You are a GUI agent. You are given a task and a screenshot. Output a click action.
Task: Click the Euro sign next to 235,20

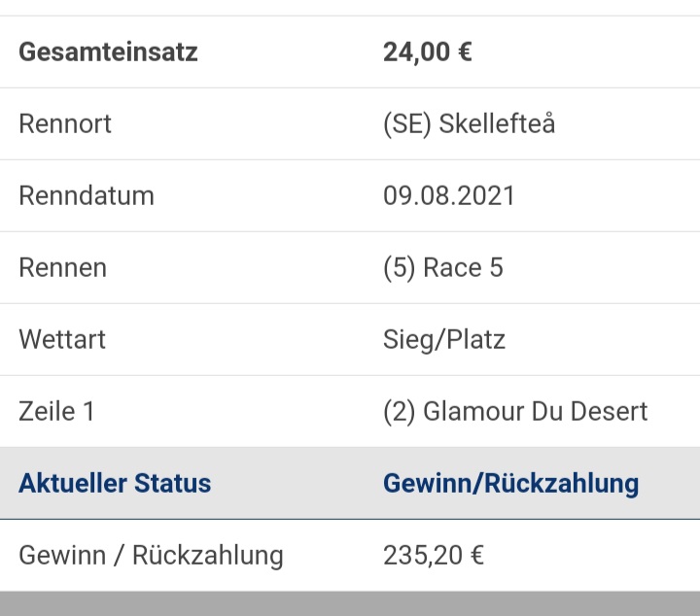477,556
